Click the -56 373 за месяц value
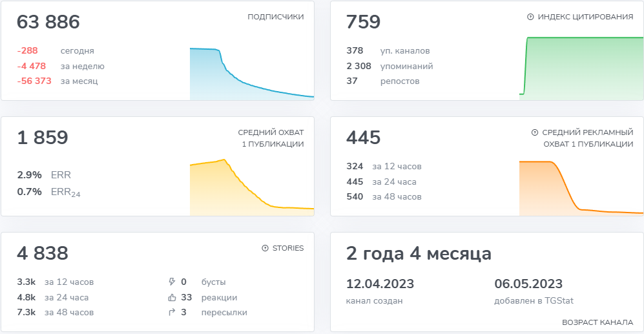The width and height of the screenshot is (644, 334). 34,81
